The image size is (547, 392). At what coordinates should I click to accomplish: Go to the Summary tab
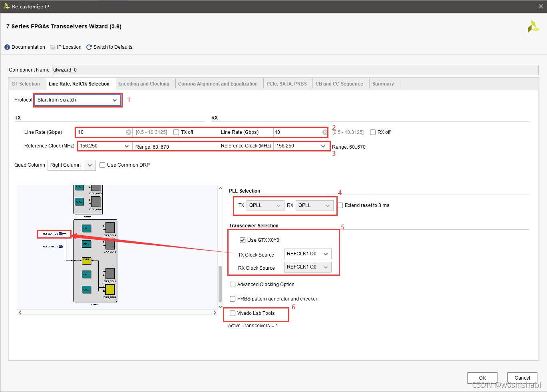click(383, 84)
